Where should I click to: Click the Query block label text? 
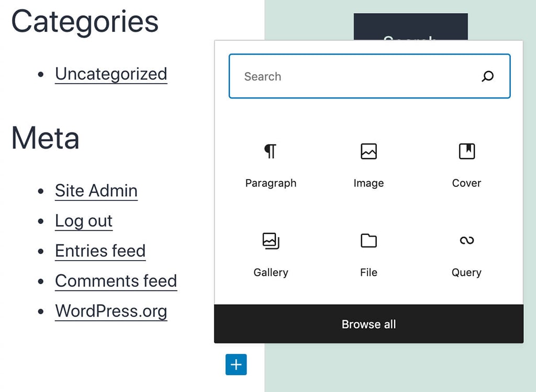[x=466, y=273]
